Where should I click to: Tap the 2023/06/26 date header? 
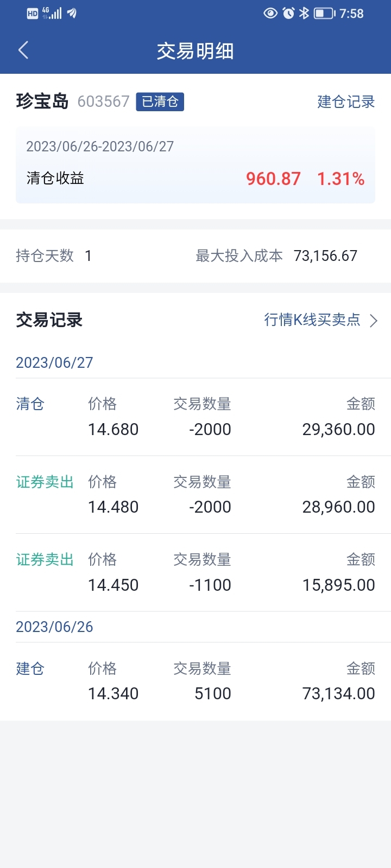[54, 627]
